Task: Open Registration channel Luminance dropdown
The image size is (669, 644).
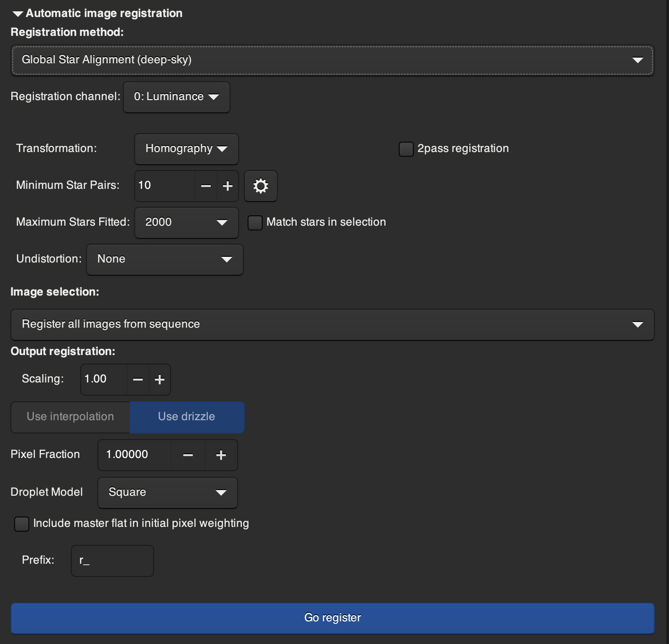Action: (x=176, y=97)
